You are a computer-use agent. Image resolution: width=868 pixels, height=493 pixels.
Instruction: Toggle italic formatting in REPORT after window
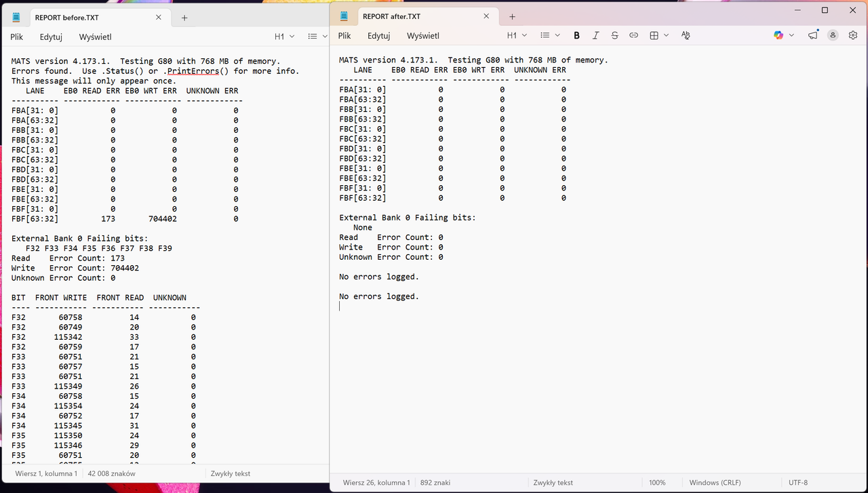pos(595,35)
